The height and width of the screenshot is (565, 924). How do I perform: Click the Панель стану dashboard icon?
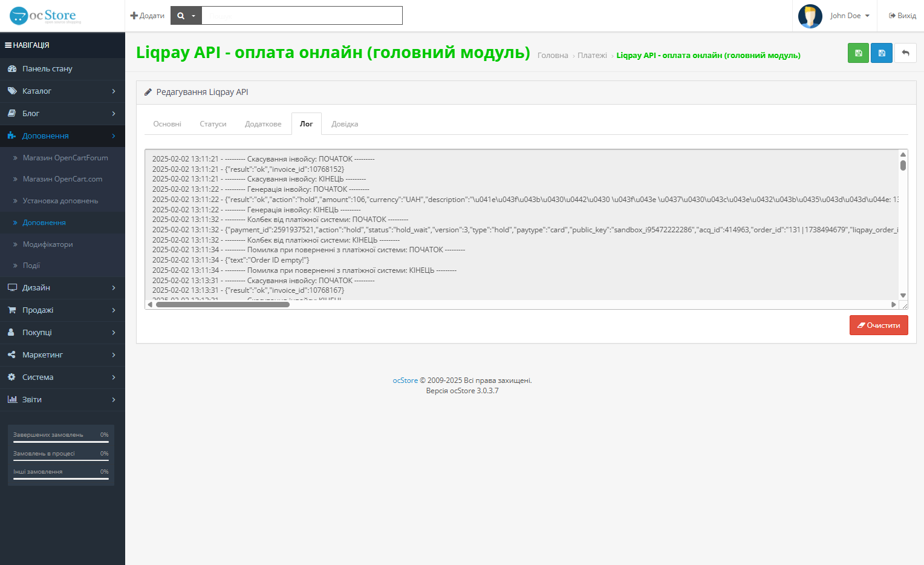[12, 69]
